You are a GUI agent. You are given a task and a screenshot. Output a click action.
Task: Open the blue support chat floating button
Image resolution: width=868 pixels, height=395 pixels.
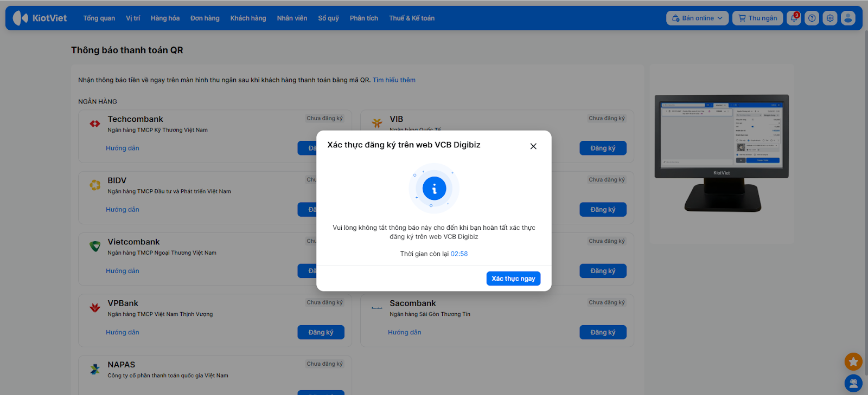[x=853, y=384]
